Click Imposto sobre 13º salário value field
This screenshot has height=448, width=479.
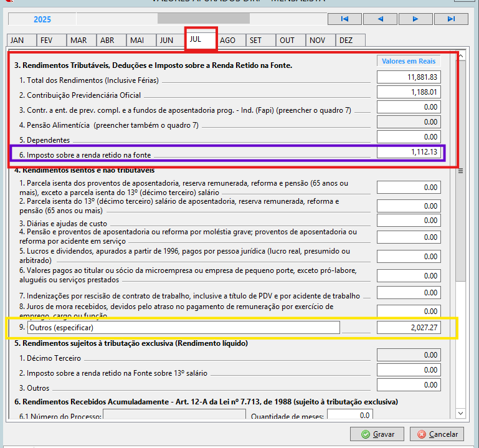[409, 369]
